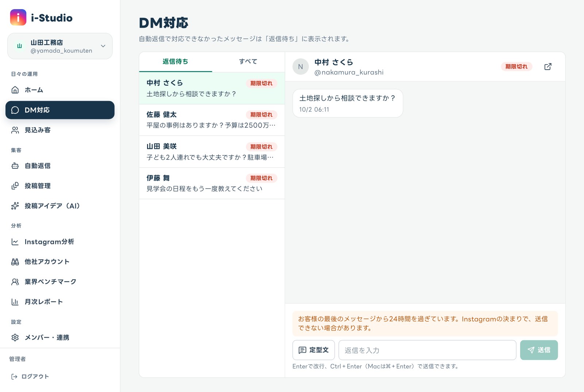Switch to the すべて tab
The height and width of the screenshot is (392, 584).
coord(248,62)
